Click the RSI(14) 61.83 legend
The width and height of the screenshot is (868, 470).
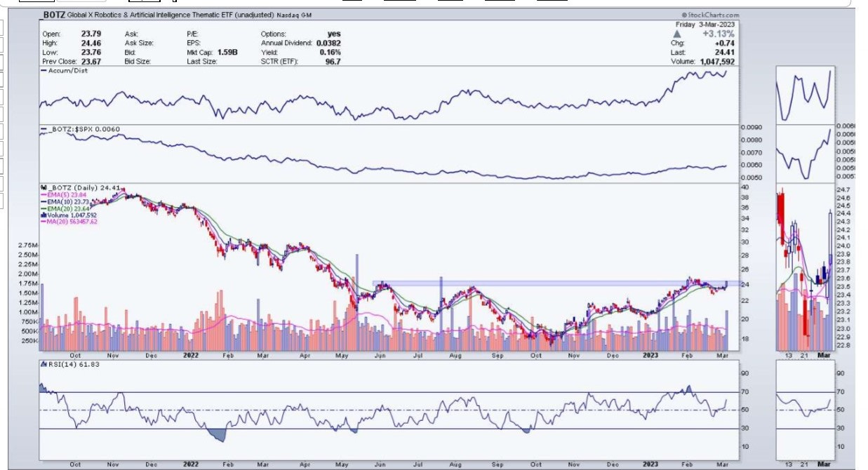pos(69,365)
